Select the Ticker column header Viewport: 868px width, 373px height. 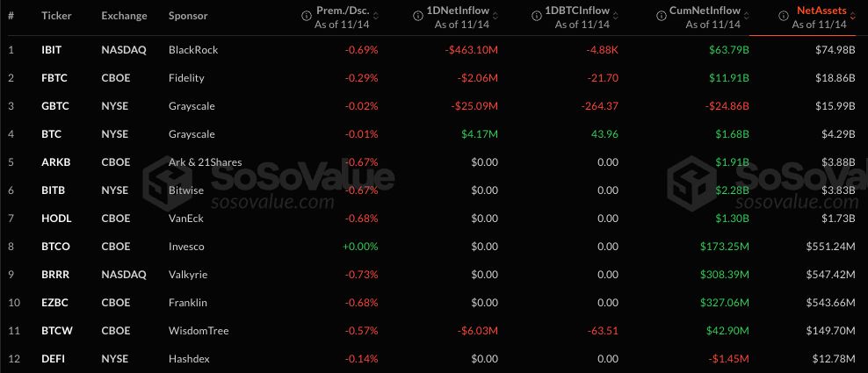click(x=56, y=17)
